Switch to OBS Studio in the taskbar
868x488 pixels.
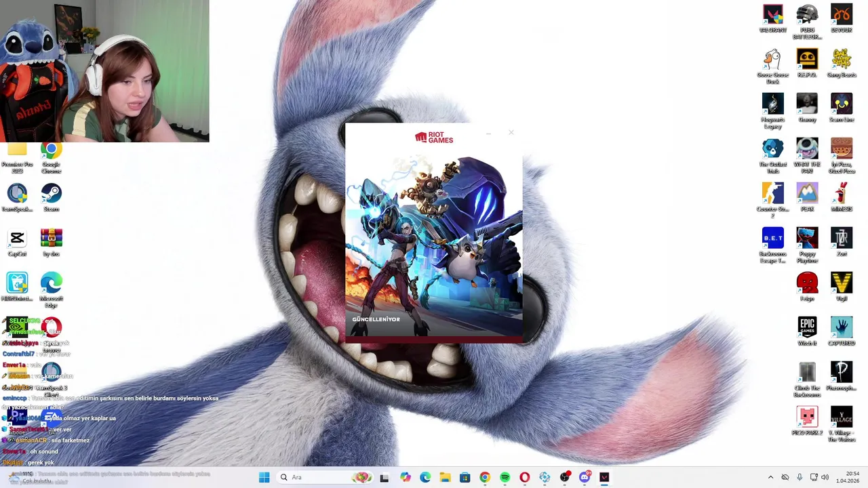[x=565, y=477]
